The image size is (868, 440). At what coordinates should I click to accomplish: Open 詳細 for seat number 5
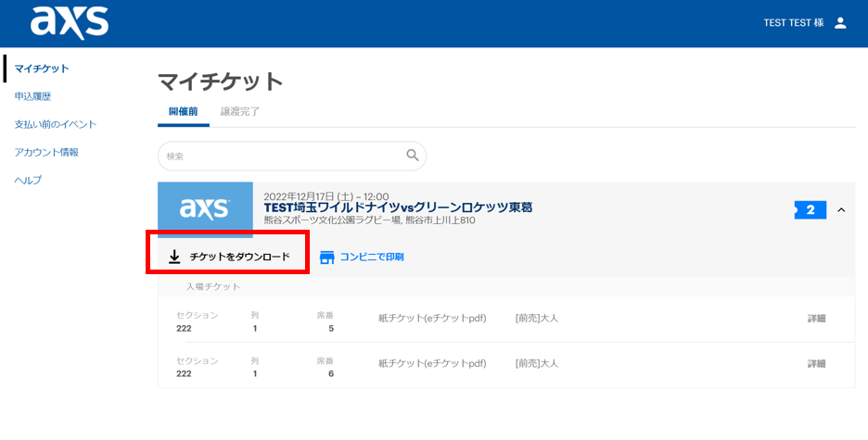(x=816, y=319)
